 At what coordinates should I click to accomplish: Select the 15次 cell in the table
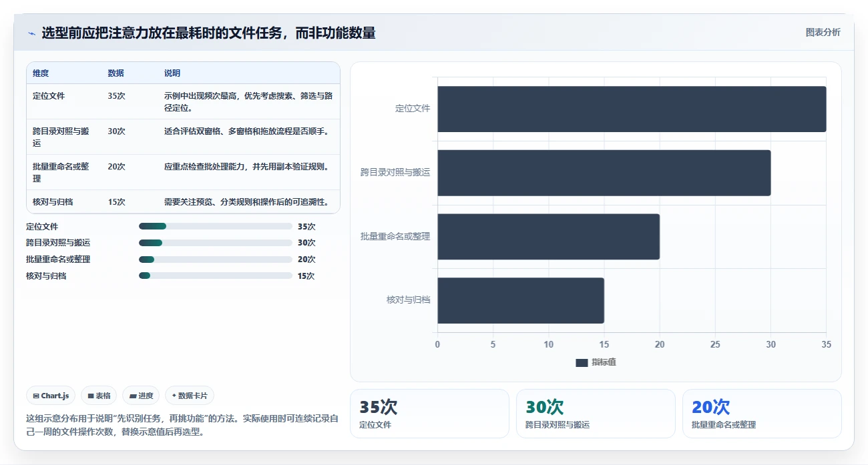[116, 201]
